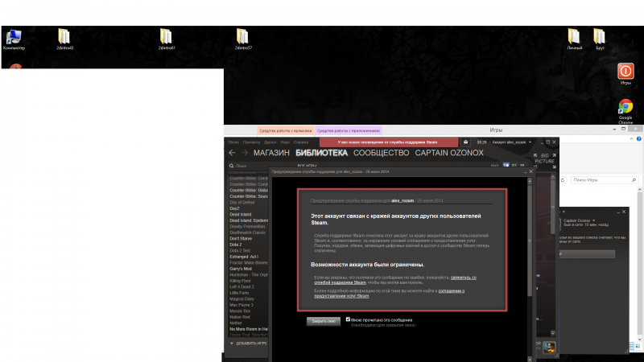Go to the СООБЩЕСТВО tab

click(x=381, y=153)
